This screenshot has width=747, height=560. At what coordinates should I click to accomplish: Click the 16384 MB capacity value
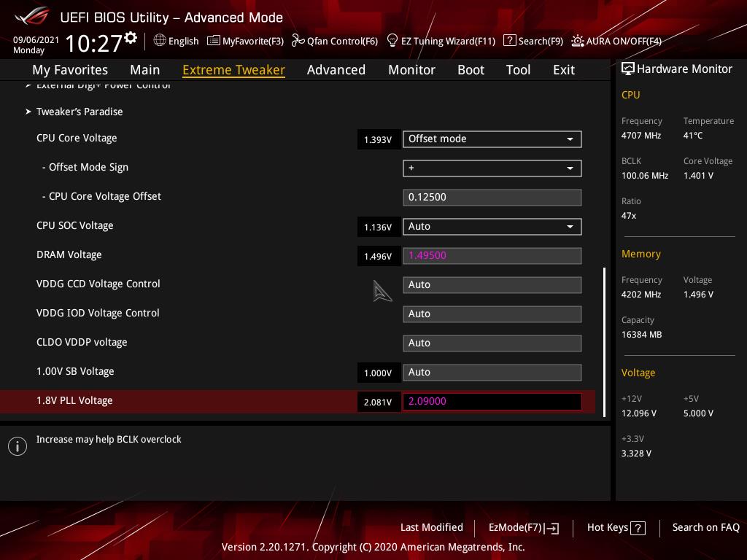coord(641,335)
